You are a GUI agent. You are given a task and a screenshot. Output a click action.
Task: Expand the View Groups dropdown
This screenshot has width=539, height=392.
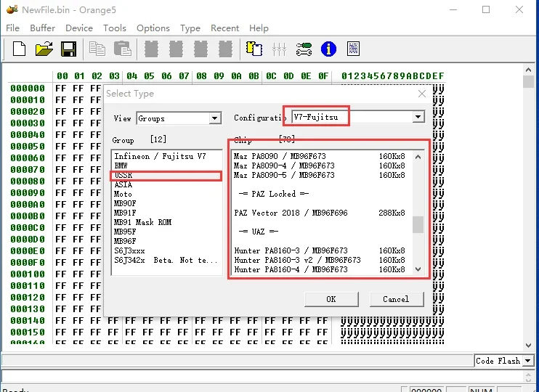point(214,118)
